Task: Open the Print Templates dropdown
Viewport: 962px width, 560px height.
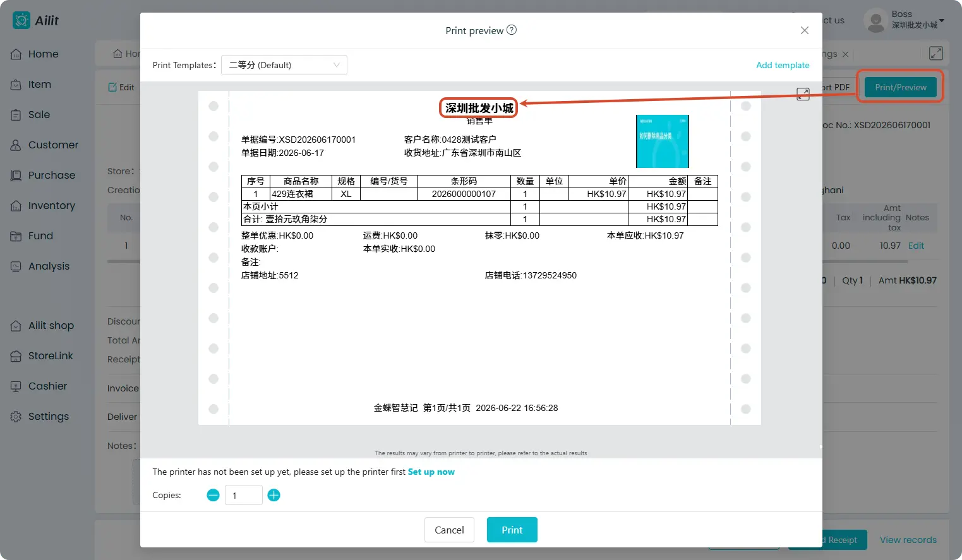Action: coord(284,65)
